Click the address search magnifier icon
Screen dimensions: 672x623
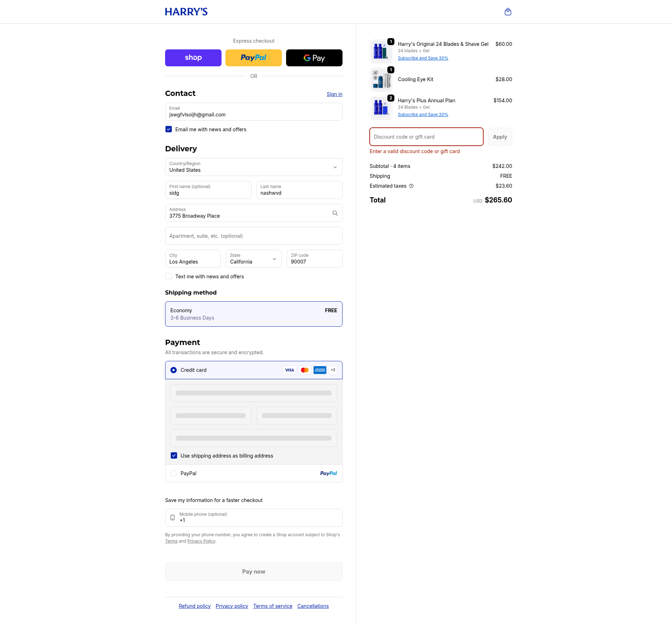point(335,213)
